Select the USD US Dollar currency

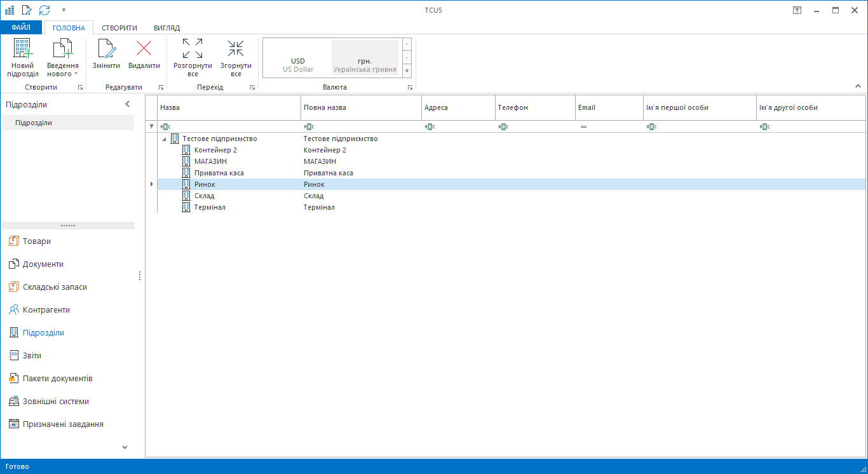298,58
